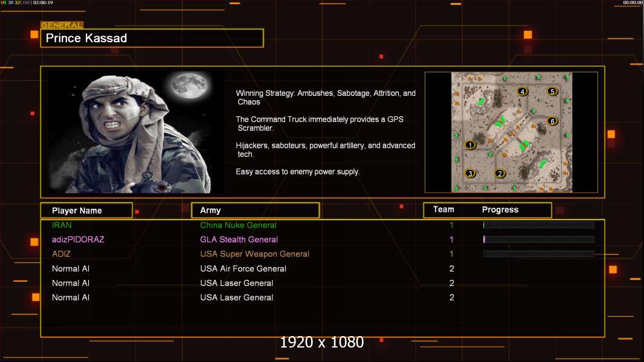Click the GLA Stealth General progress bar
The height and width of the screenshot is (362, 644).
click(x=539, y=240)
